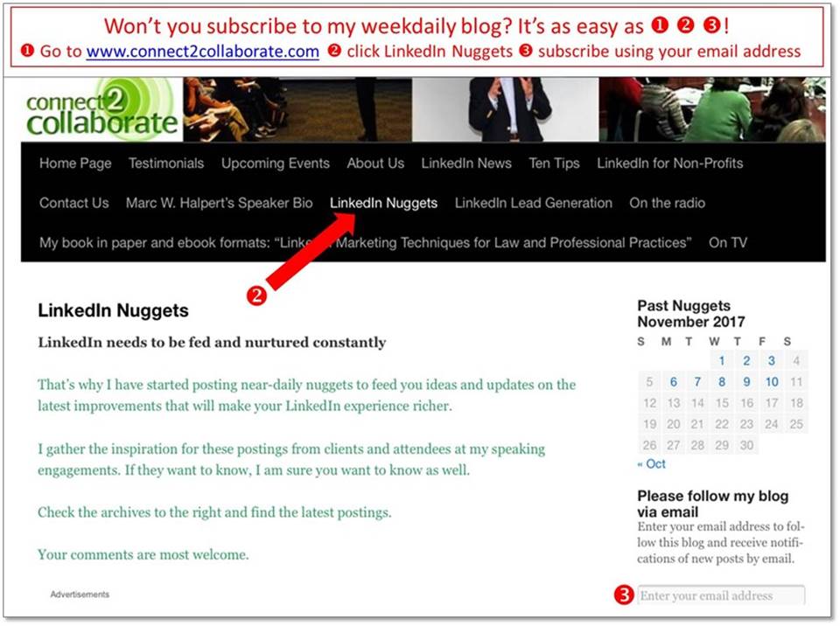Go to Upcoming Events
Image resolution: width=840 pixels, height=626 pixels.
275,163
